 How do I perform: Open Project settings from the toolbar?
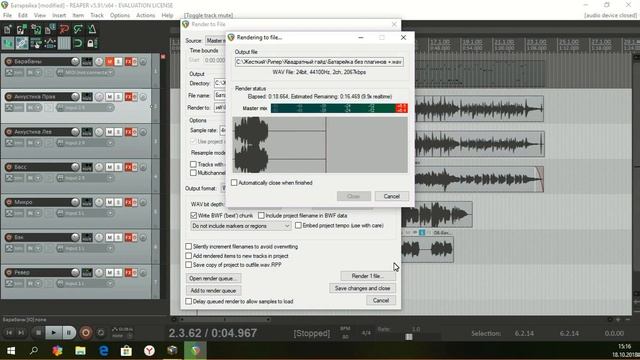50,29
